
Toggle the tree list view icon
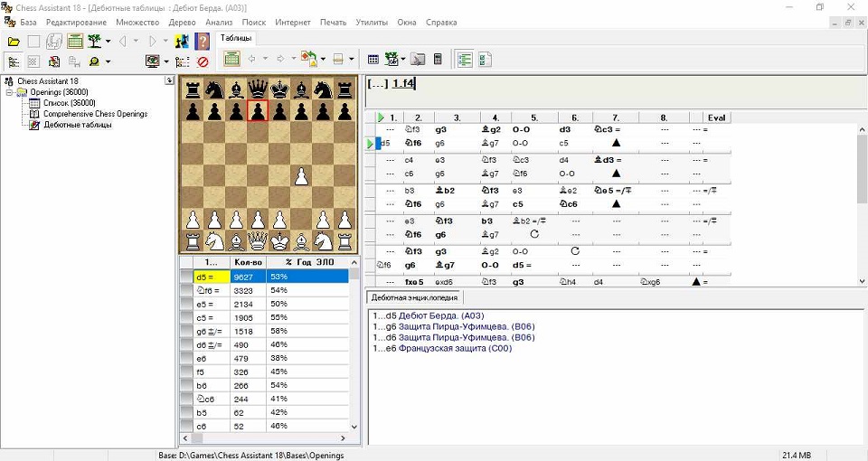click(x=465, y=60)
